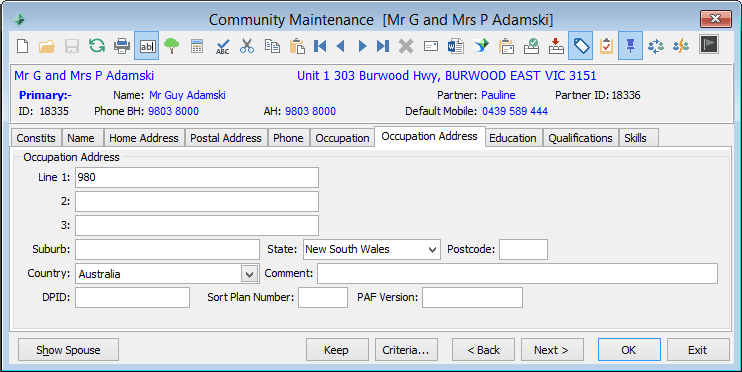
Task: Click the Sort Plan Number field
Action: click(323, 298)
